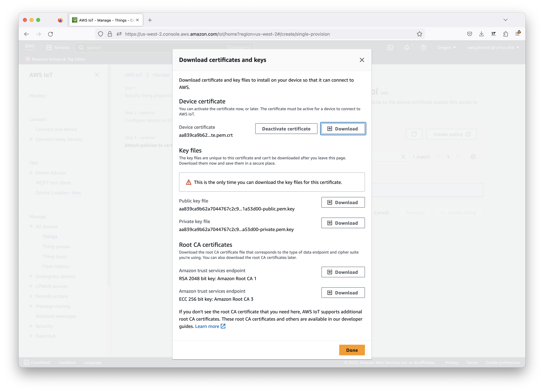544x392 pixels.
Task: Open Thing groups in the sidebar
Action: (x=56, y=246)
